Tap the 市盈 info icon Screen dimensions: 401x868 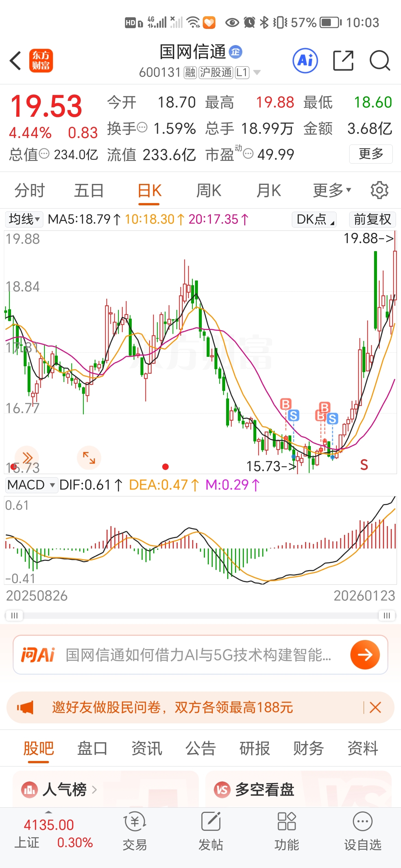pyautogui.click(x=248, y=154)
